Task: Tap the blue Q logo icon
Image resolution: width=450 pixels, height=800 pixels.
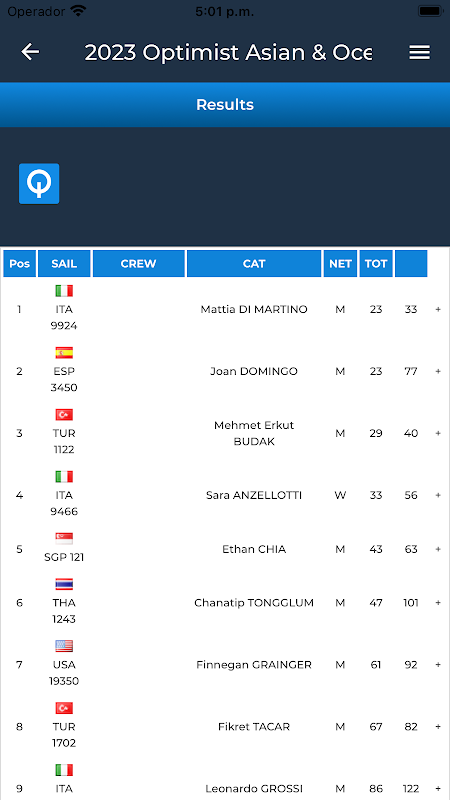Action: [39, 184]
